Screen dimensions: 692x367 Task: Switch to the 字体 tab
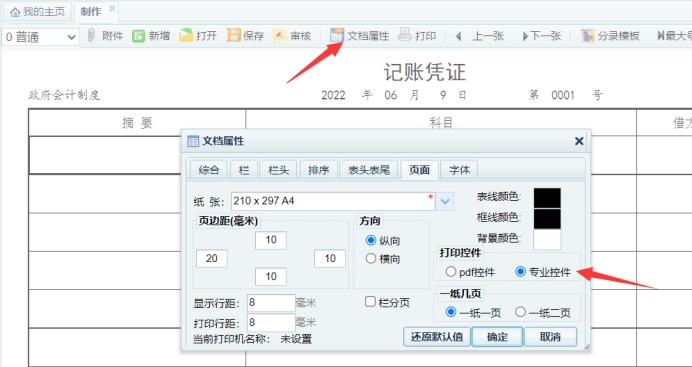click(x=459, y=170)
